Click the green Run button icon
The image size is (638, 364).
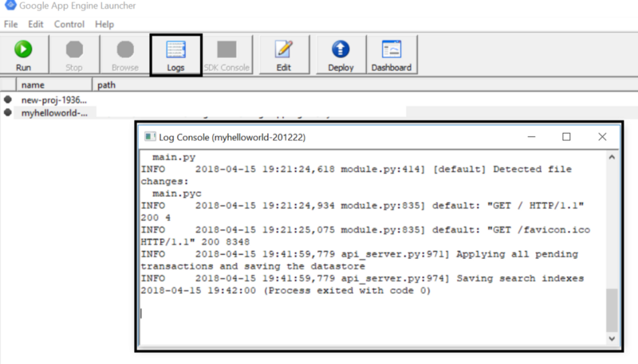pos(23,49)
